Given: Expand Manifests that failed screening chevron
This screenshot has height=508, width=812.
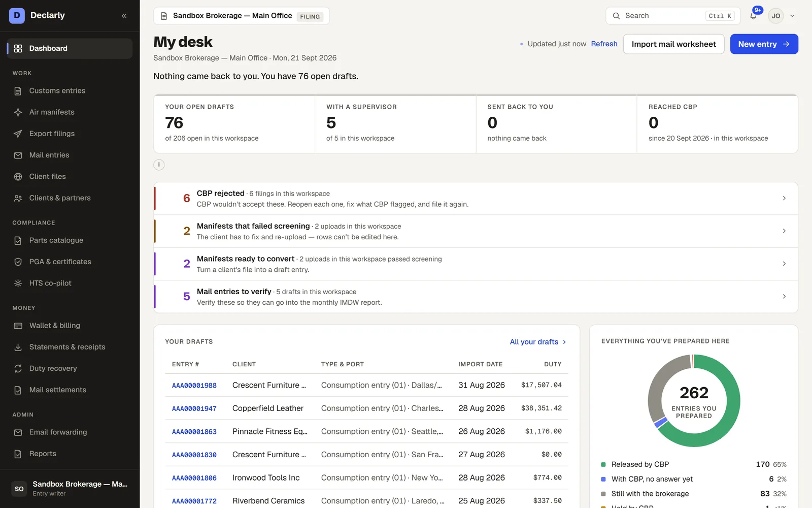Looking at the screenshot, I should point(784,231).
